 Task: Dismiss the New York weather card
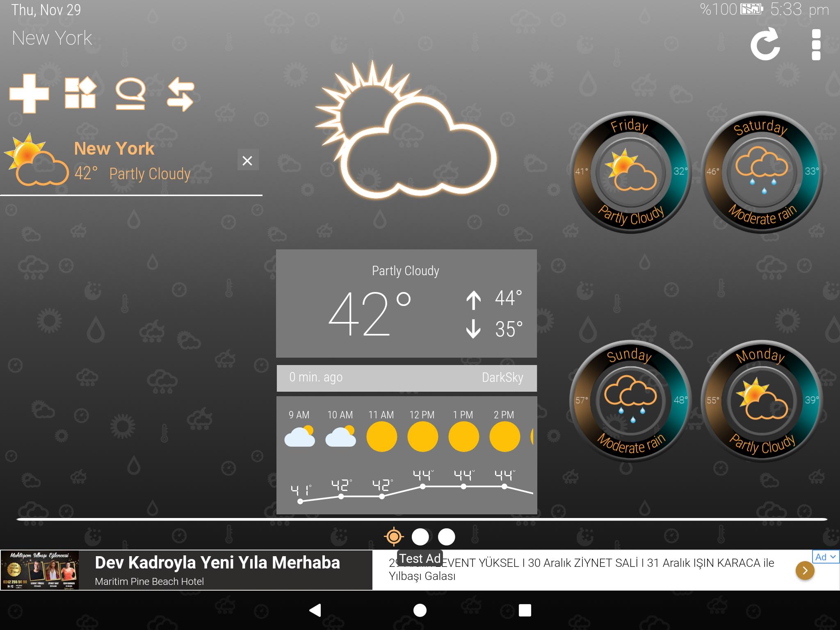pos(248,160)
